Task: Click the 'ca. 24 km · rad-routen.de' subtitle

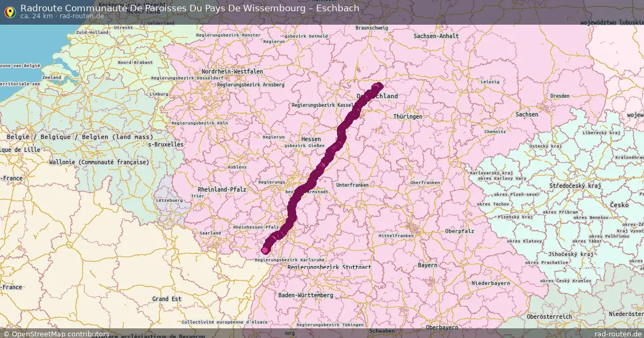Action: coord(62,16)
